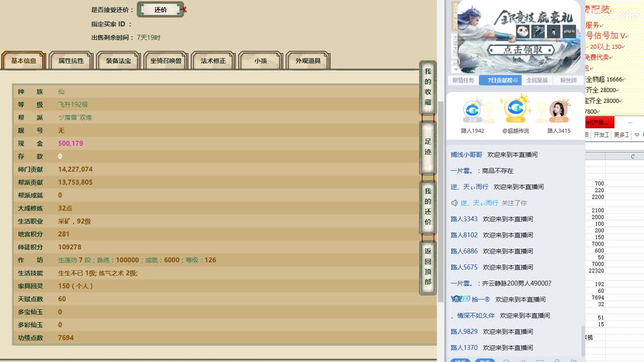
Task: Click the 20K badge under 路人3415
Action: pyautogui.click(x=558, y=120)
